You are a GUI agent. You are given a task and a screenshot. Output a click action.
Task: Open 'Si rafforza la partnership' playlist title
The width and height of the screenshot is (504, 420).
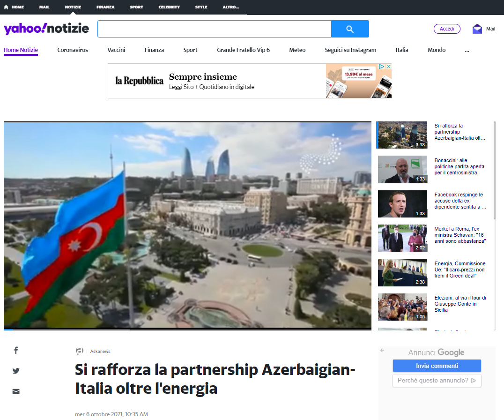(460, 132)
